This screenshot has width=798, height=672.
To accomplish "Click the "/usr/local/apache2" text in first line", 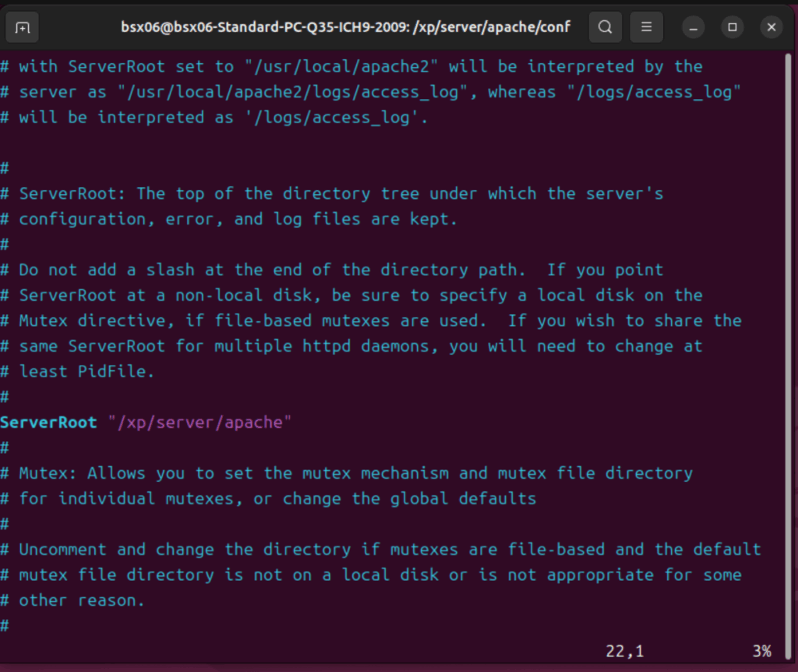I will (x=341, y=67).
